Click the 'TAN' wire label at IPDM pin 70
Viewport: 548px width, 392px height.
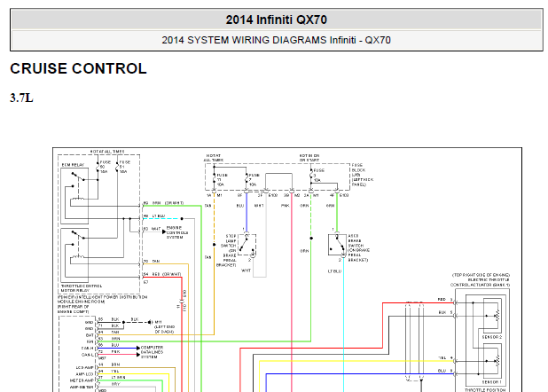(156, 262)
